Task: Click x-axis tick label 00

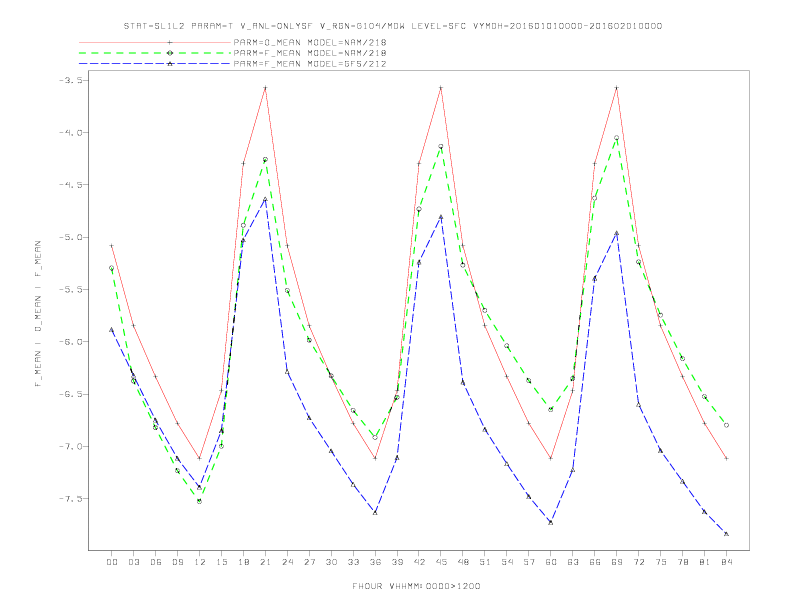Action: (x=112, y=562)
